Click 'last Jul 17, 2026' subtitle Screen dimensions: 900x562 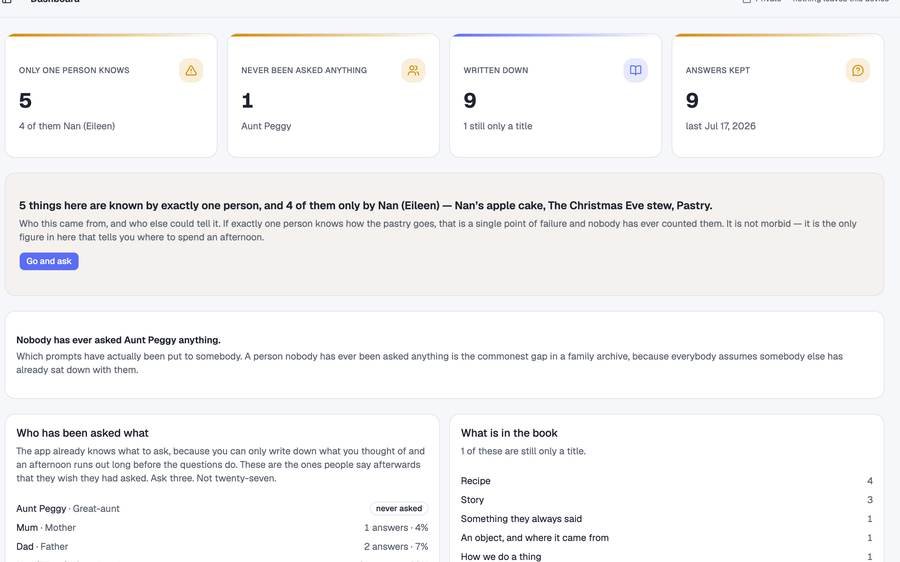(720, 126)
